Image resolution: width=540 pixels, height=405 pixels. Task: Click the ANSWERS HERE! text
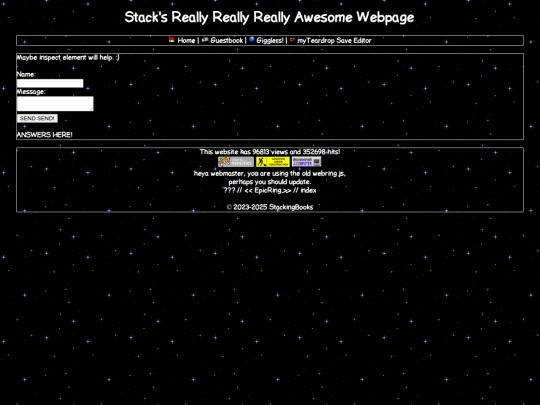(44, 135)
